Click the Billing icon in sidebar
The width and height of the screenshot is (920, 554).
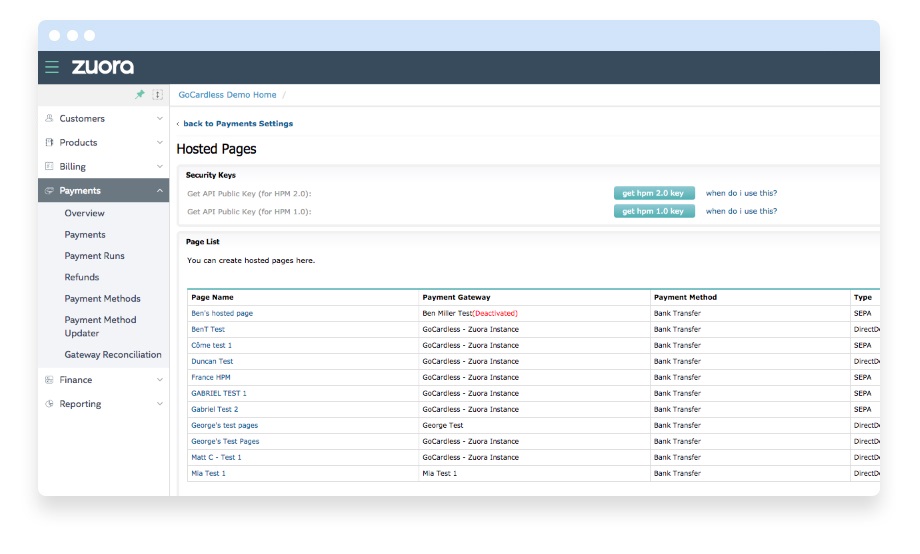pyautogui.click(x=49, y=166)
